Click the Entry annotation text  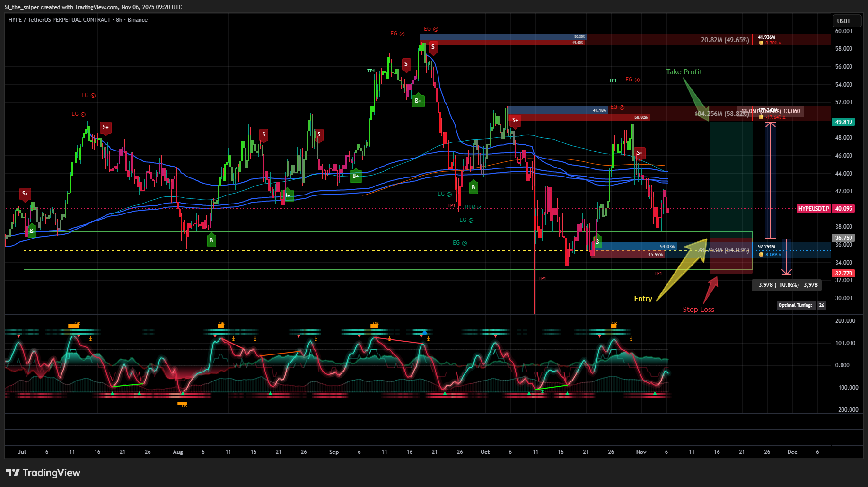[x=643, y=299]
